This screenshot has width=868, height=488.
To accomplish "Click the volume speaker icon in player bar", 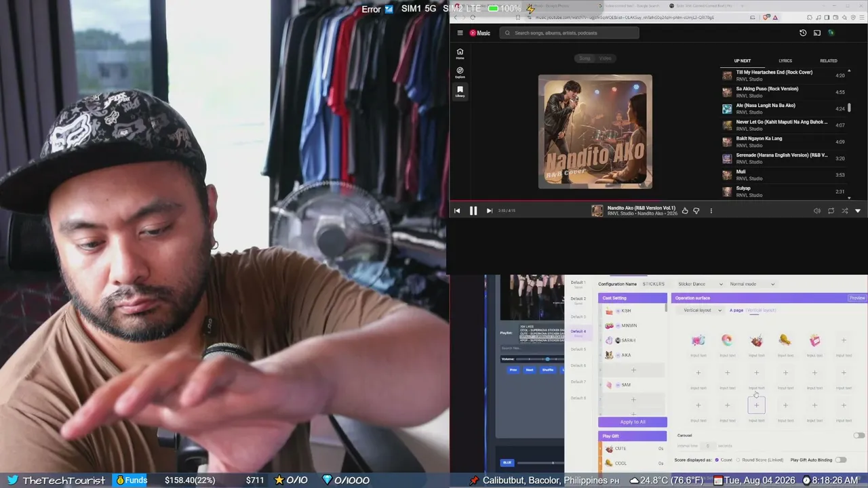I will tap(816, 211).
